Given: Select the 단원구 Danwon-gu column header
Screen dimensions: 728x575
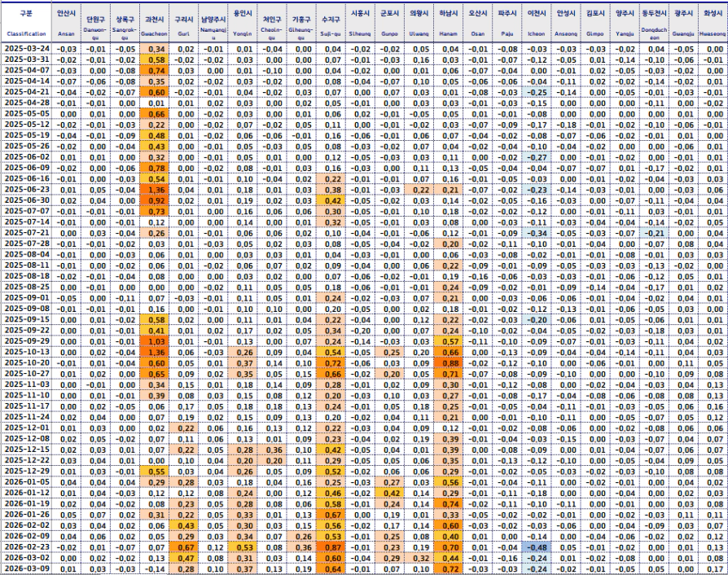Looking at the screenshot, I should (x=95, y=22).
